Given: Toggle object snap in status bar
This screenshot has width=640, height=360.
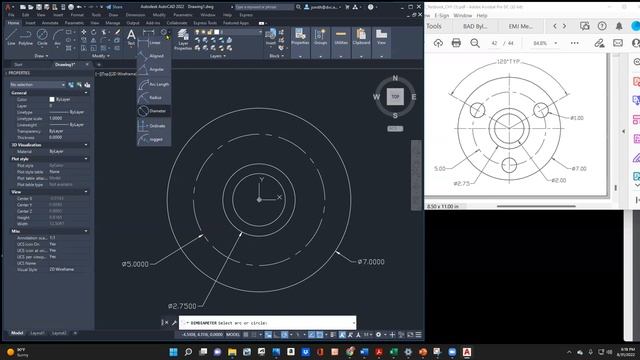Looking at the screenshot, I should click(320, 335).
